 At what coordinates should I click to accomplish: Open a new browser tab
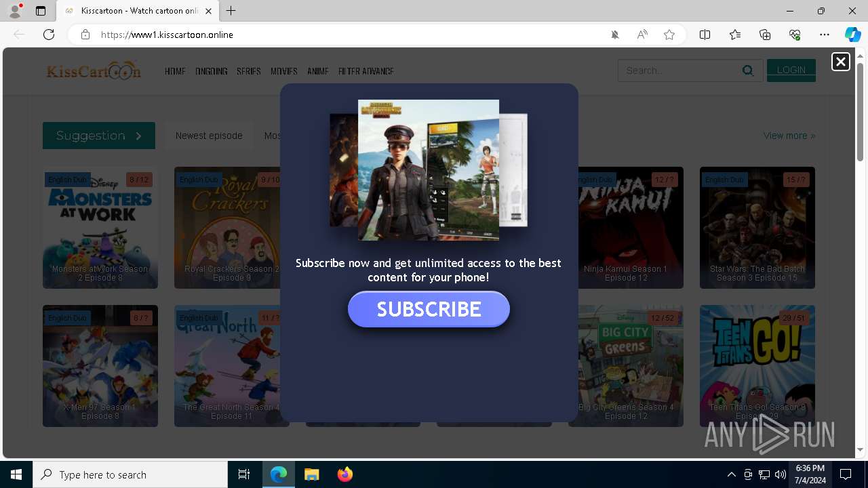pyautogui.click(x=231, y=11)
